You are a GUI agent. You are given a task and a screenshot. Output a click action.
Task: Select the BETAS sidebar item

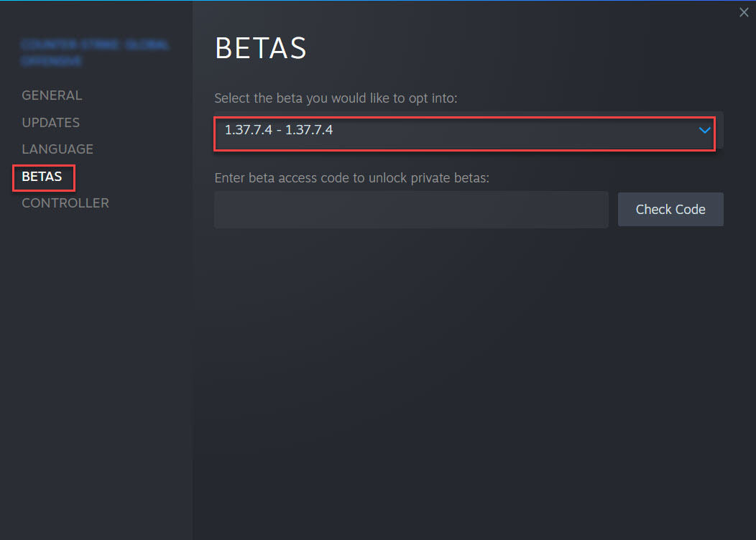(x=42, y=177)
